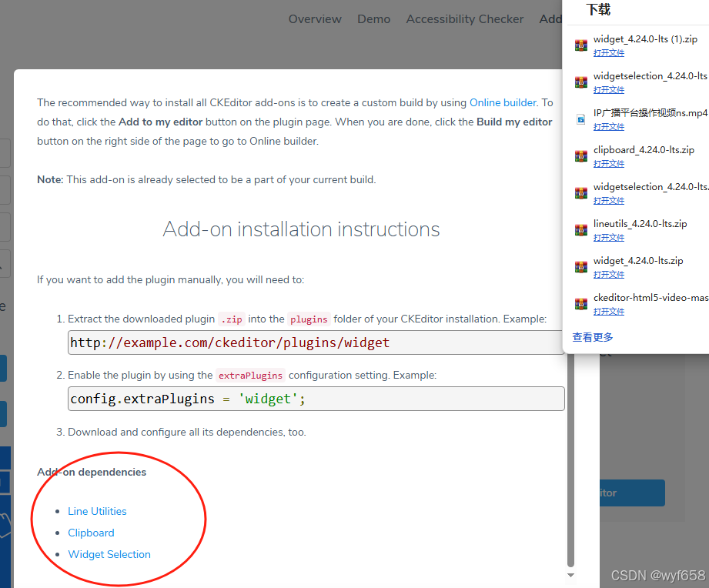709x588 pixels.
Task: Open the Clipboard dependency link
Action: click(91, 533)
